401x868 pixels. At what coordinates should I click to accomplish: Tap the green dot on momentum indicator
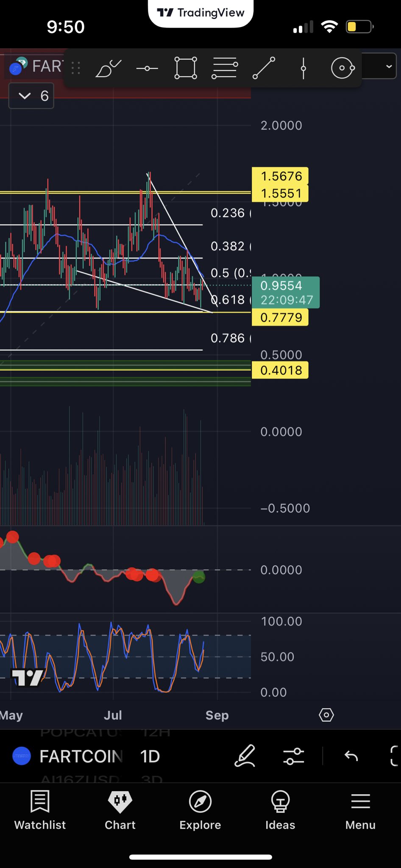pos(199,577)
